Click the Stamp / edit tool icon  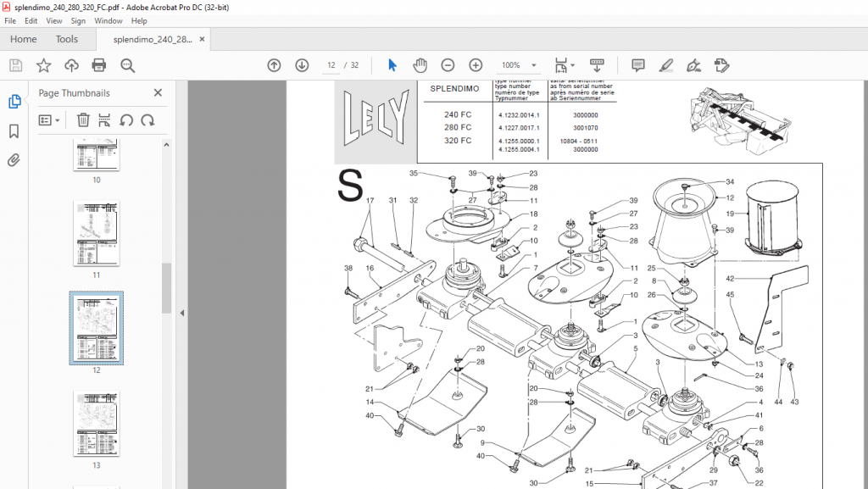click(722, 65)
